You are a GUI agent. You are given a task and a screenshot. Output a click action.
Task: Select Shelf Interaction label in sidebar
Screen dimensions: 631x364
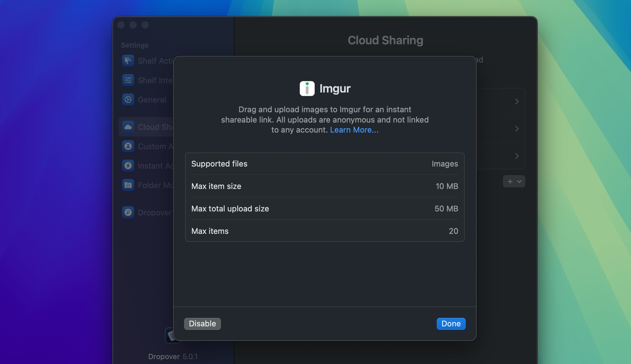[155, 80]
